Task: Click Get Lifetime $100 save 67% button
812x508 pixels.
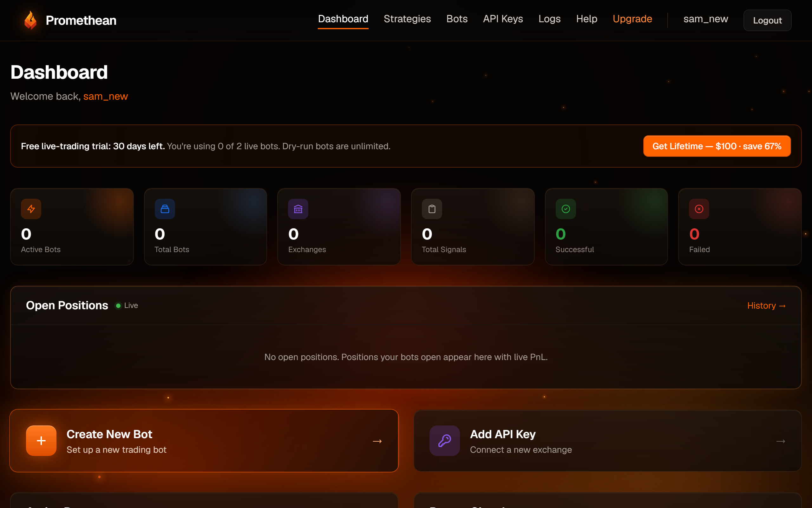Action: coord(717,146)
